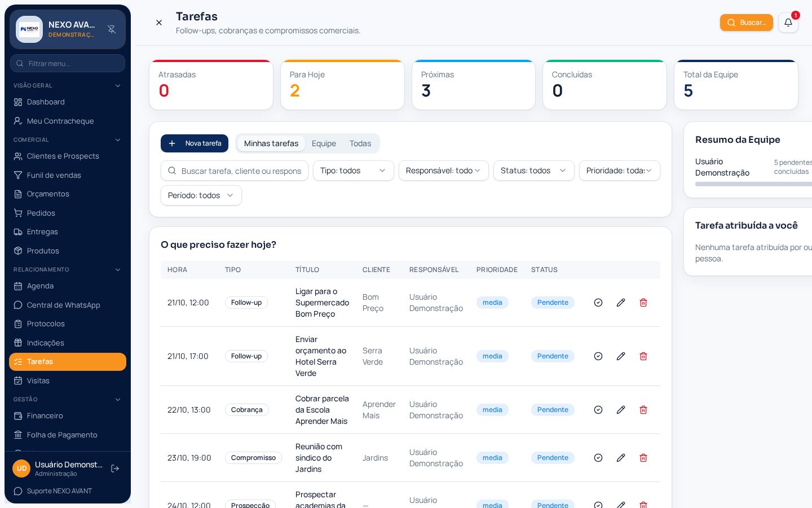The width and height of the screenshot is (812, 508).
Task: Click the Buscar tarefa search field
Action: pos(235,170)
